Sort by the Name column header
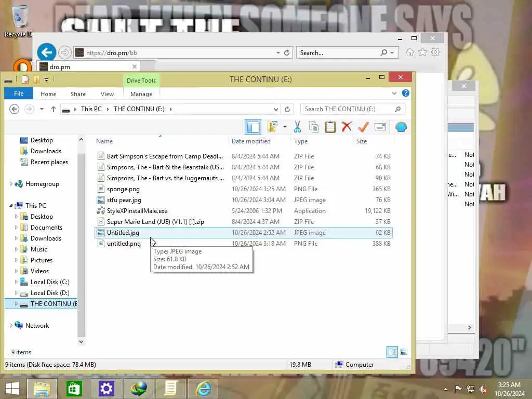Image resolution: width=532 pixels, height=399 pixels. [x=104, y=141]
